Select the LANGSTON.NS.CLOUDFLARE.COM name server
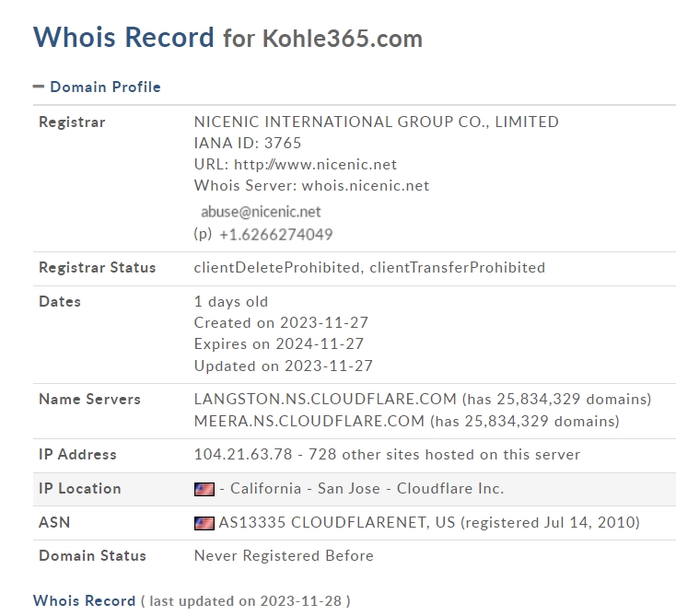676x616 pixels. coord(325,399)
